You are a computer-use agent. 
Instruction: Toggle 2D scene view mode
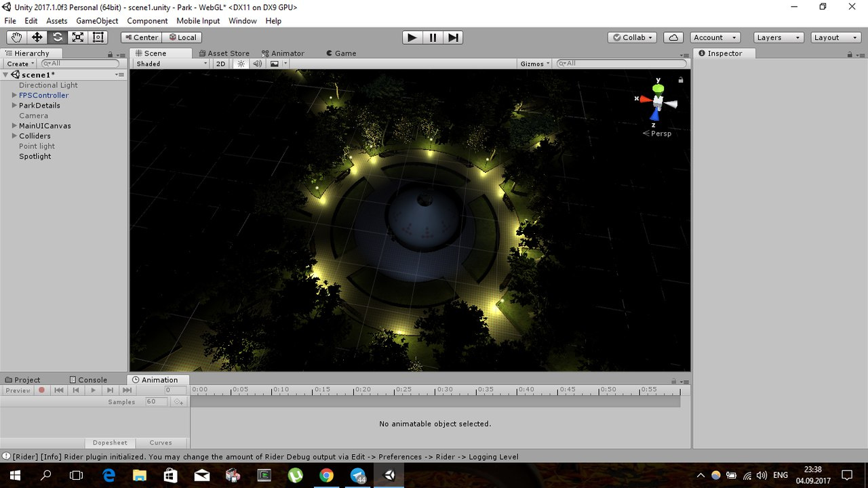pos(220,64)
